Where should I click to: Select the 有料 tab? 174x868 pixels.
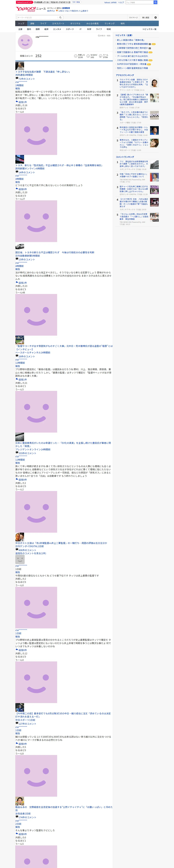(x=123, y=24)
